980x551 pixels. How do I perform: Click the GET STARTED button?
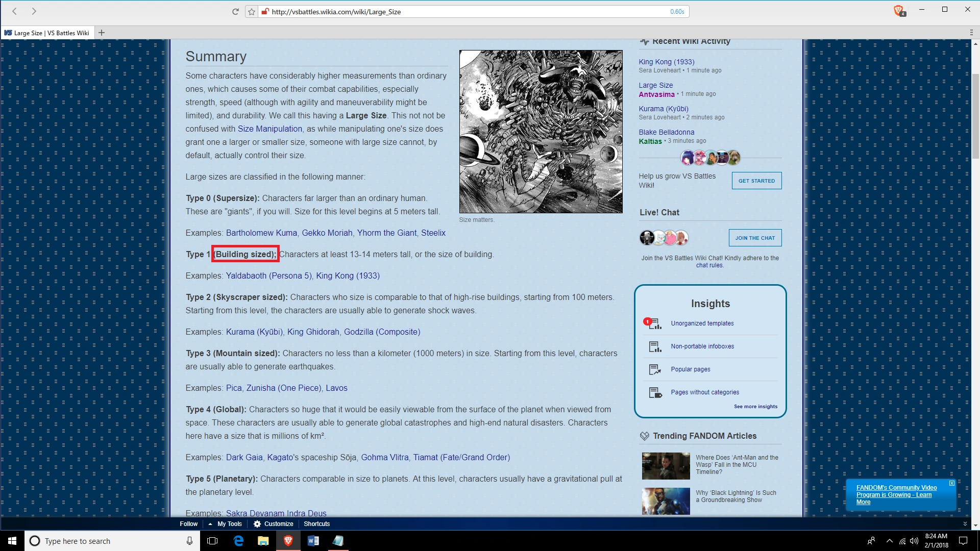point(756,181)
